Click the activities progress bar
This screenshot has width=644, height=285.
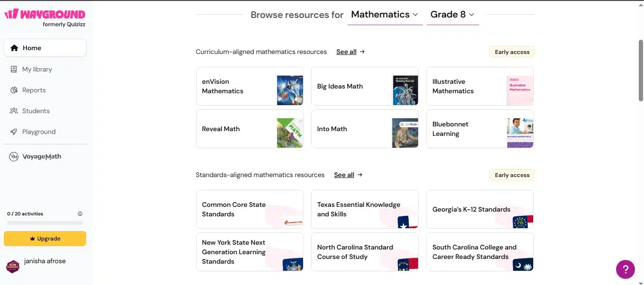45,223
